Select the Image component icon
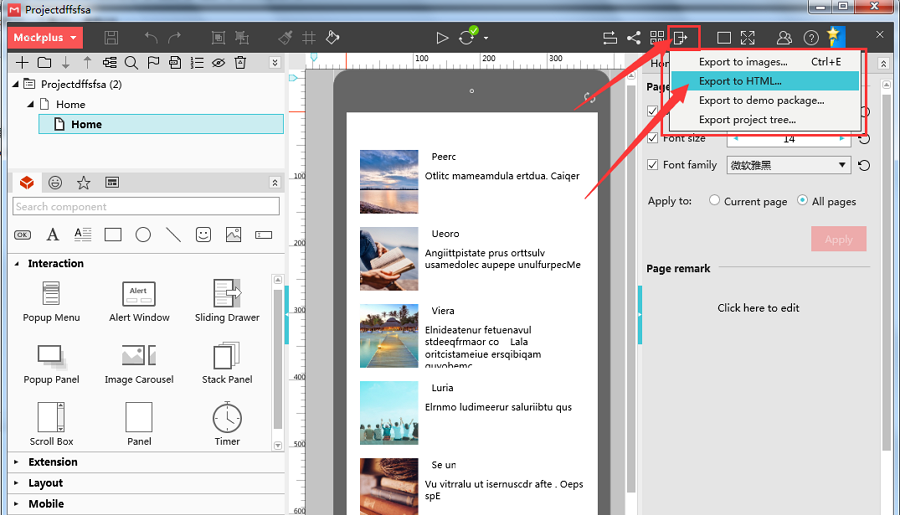This screenshot has width=900, height=515. 234,234
